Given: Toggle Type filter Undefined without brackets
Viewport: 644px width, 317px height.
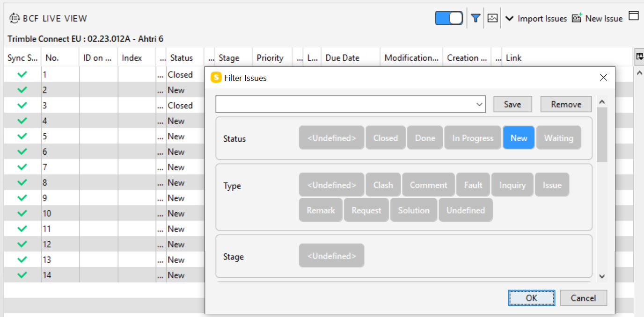Looking at the screenshot, I should (x=466, y=210).
